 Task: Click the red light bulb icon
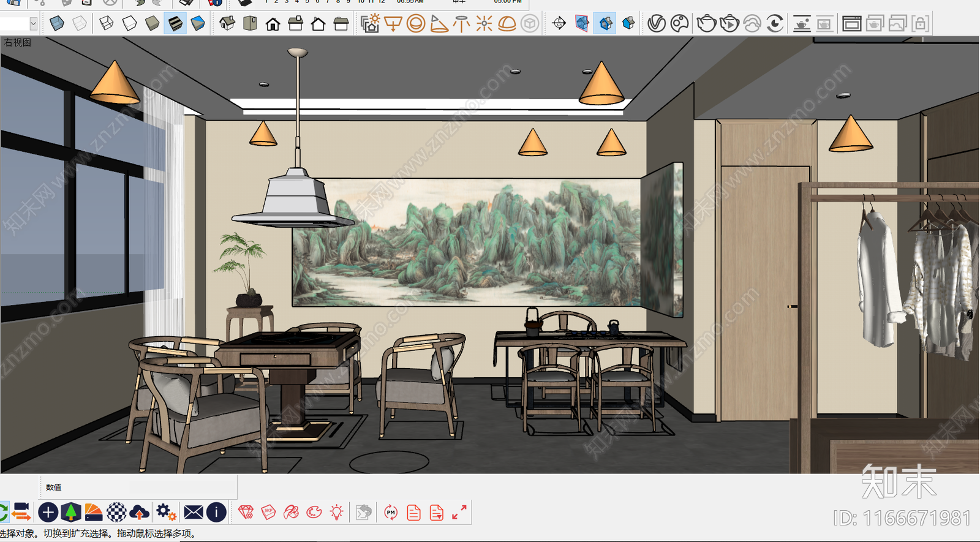[336, 512]
